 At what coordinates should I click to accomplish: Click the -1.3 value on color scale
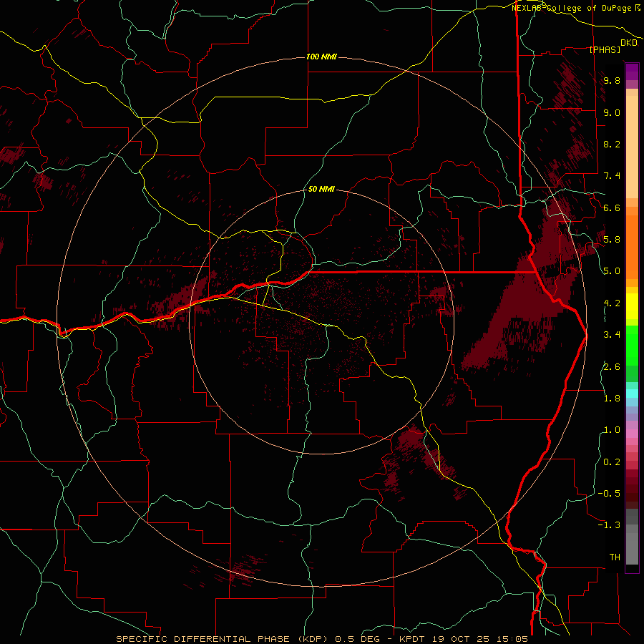pos(609,525)
